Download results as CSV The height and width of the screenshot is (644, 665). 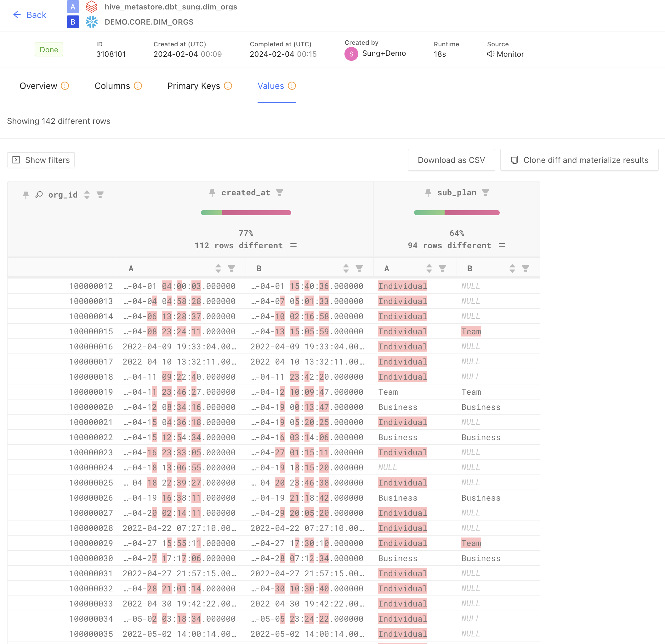pyautogui.click(x=451, y=160)
